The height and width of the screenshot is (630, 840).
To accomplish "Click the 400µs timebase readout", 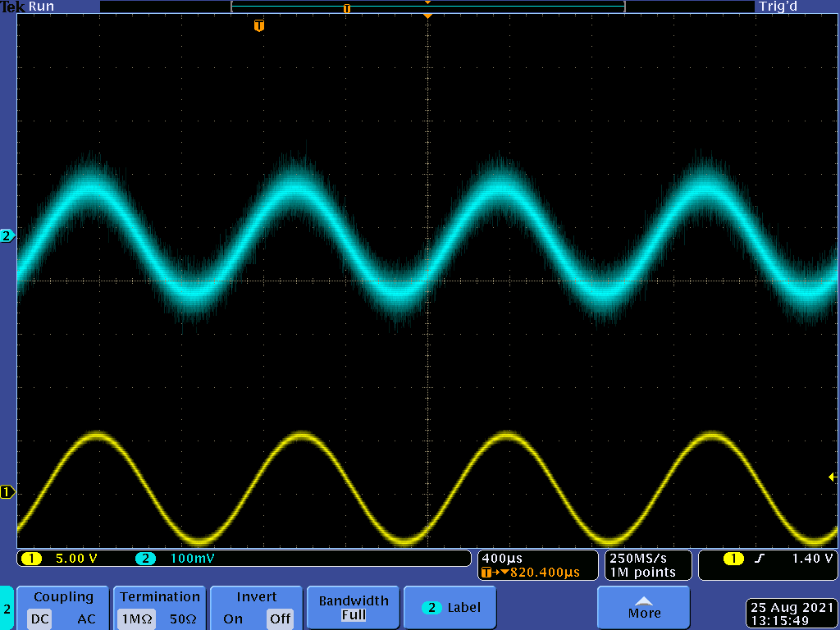I will [502, 559].
